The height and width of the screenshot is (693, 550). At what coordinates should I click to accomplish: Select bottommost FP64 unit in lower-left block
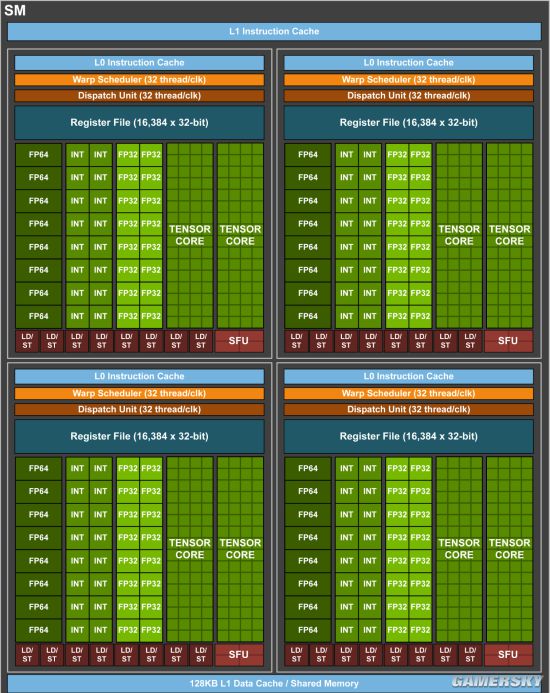tap(38, 630)
